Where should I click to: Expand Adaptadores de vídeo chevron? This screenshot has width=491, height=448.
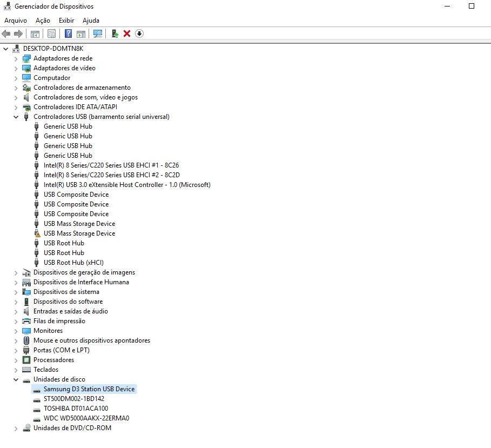tap(16, 68)
